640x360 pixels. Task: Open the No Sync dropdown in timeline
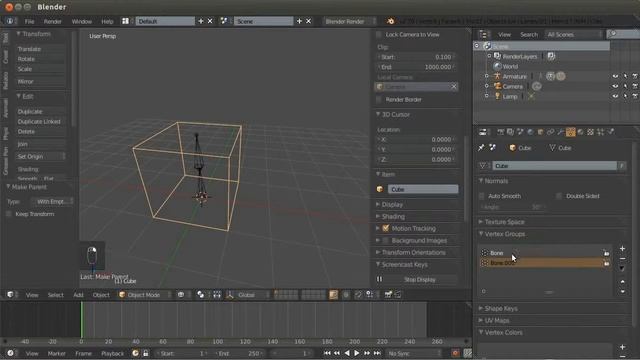[414, 353]
